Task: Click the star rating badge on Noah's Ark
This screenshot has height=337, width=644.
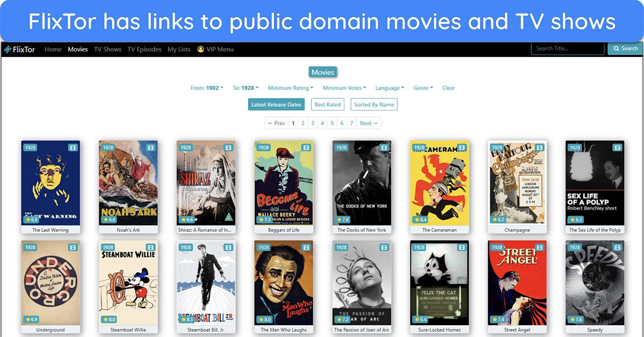Action: (x=109, y=219)
